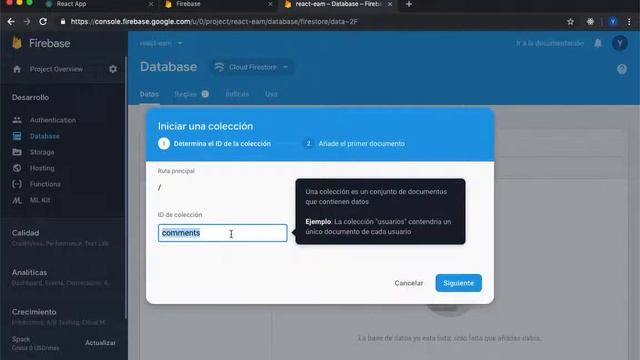The height and width of the screenshot is (360, 640).
Task: Click Cancelar in the dialog
Action: (x=409, y=283)
